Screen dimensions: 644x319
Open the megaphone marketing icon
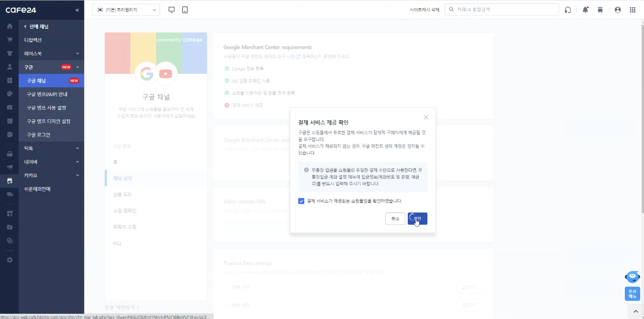point(10,167)
